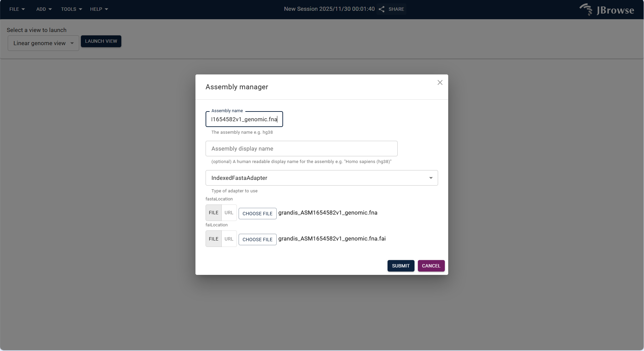Open the TOOLS menu

coord(71,9)
